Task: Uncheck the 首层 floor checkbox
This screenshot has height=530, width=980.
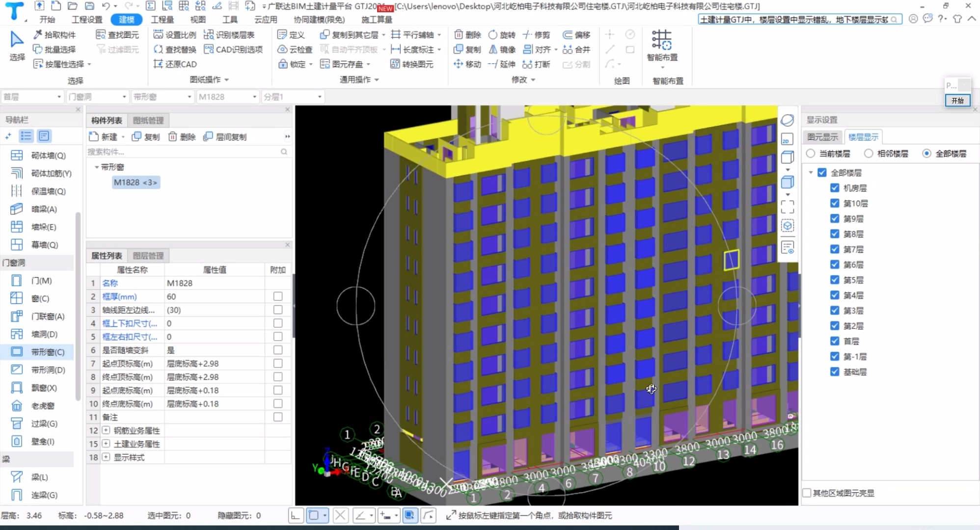Action: click(x=835, y=341)
